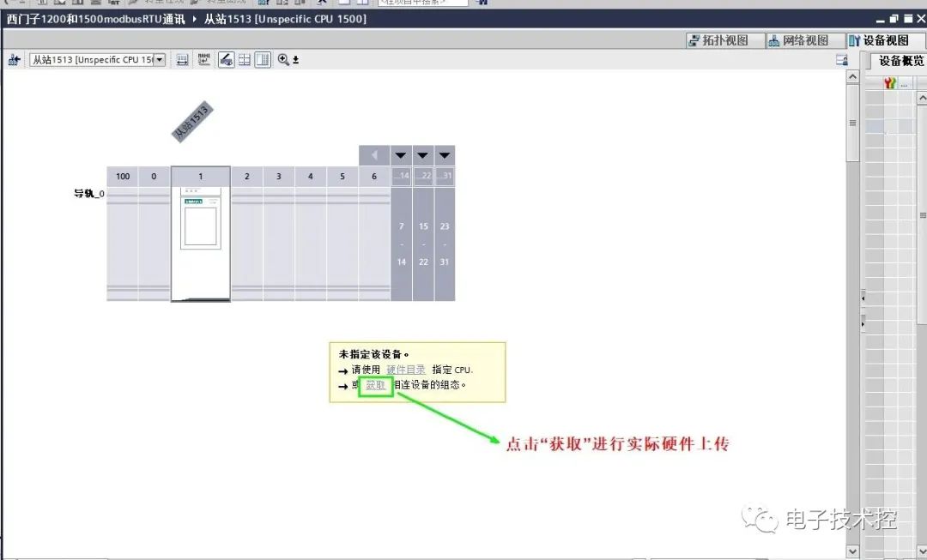927x560 pixels.
Task: Click the 获取 link to detect hardware
Action: [x=375, y=385]
